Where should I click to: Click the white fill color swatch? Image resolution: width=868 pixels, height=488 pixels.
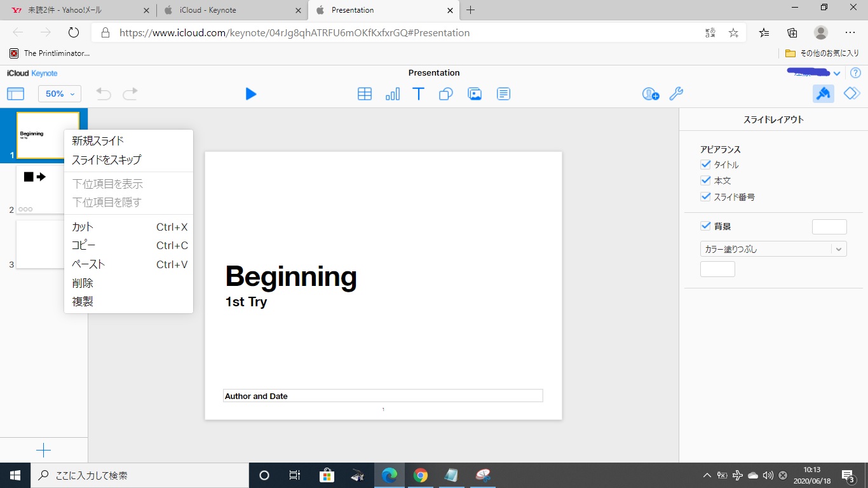(x=717, y=269)
